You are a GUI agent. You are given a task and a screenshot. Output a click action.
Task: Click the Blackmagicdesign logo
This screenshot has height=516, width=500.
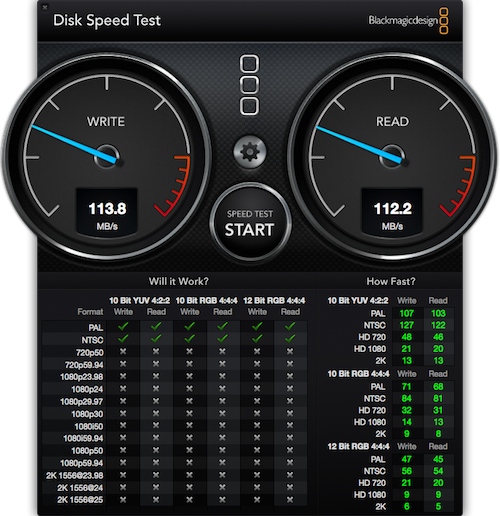coord(408,21)
